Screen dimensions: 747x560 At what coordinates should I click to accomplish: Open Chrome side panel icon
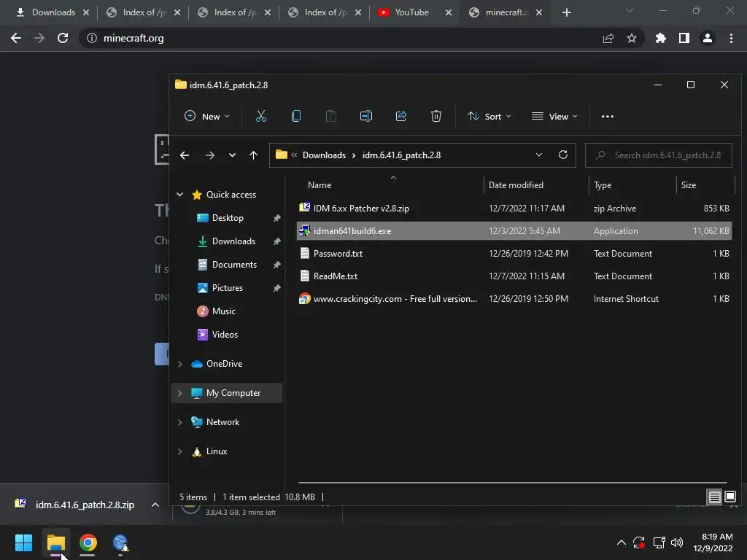point(684,38)
